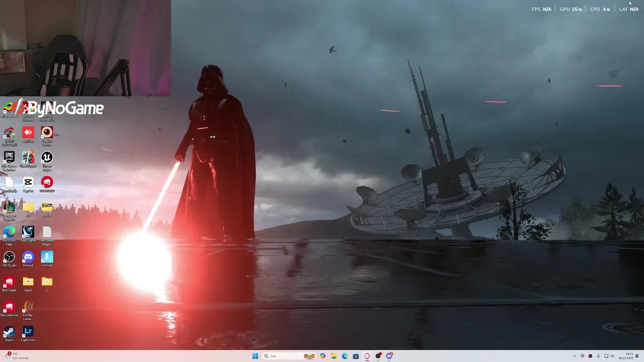Select the Lightroom desktop shortcut
Image resolution: width=644 pixels, height=362 pixels.
28,334
